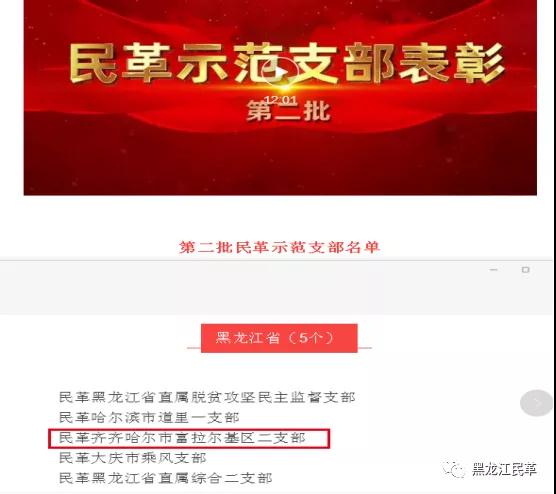Click the 第二批 subtitle in the video
This screenshot has height=494, width=556.
pos(288,111)
